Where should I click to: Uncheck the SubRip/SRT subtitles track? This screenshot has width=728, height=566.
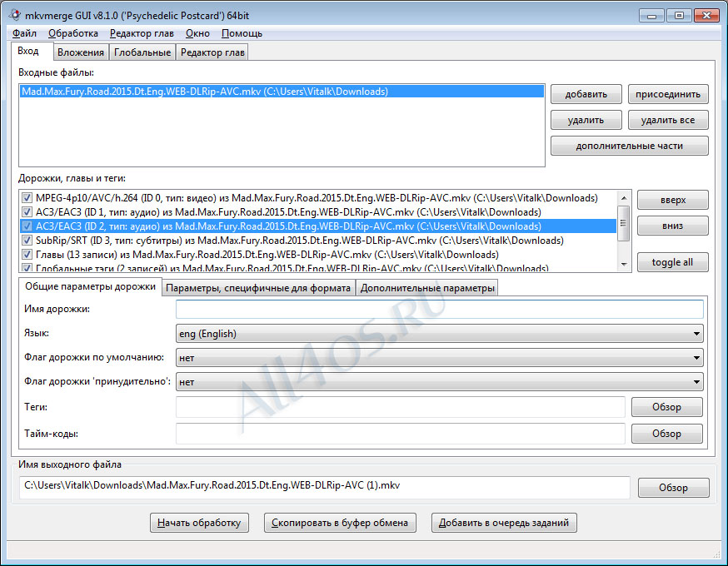(27, 241)
